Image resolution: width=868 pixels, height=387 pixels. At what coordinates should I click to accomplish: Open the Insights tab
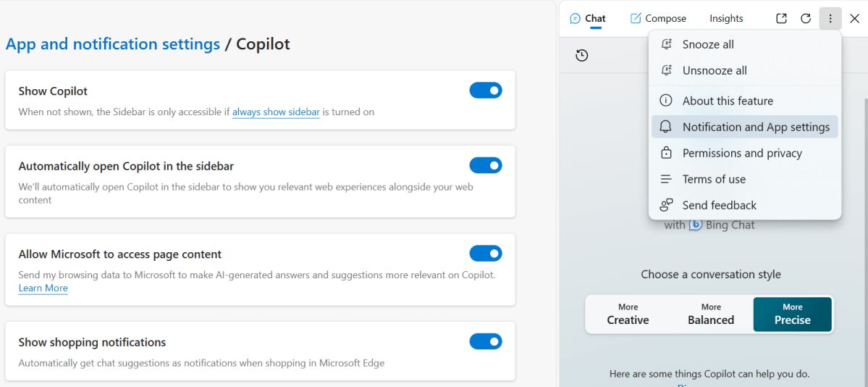(x=726, y=19)
